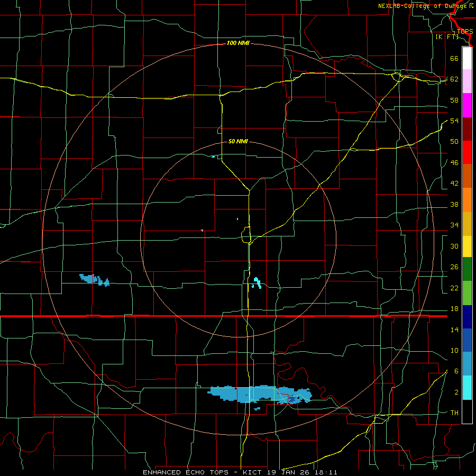Click the legend value "46"

454,163
